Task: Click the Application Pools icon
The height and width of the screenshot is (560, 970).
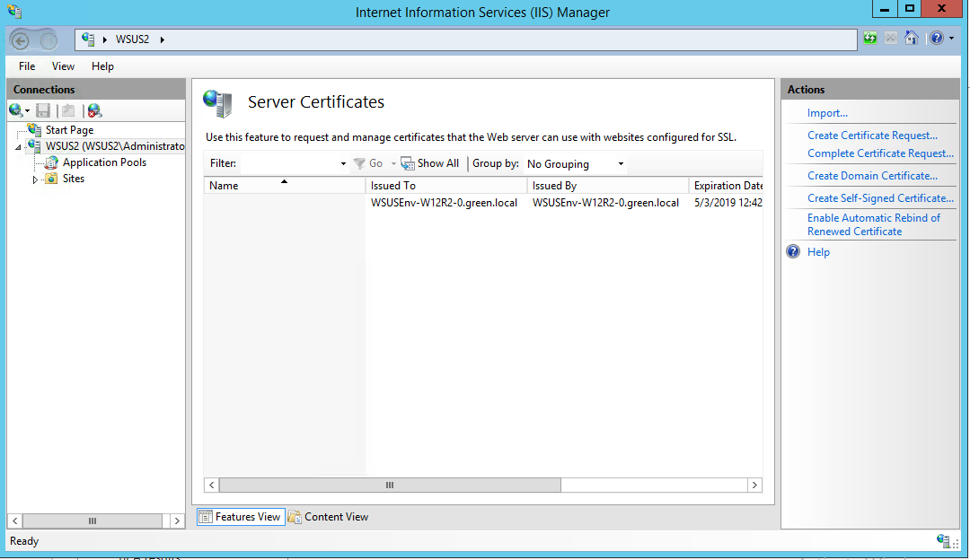Action: (51, 162)
